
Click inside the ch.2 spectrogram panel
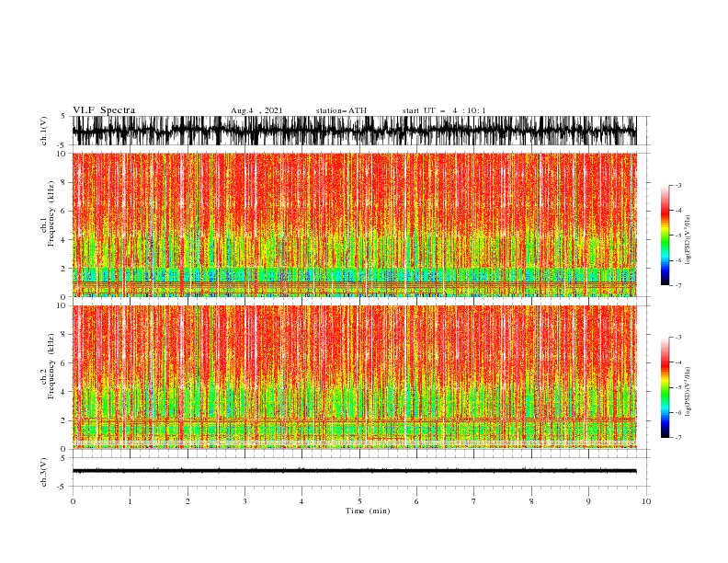click(355, 377)
